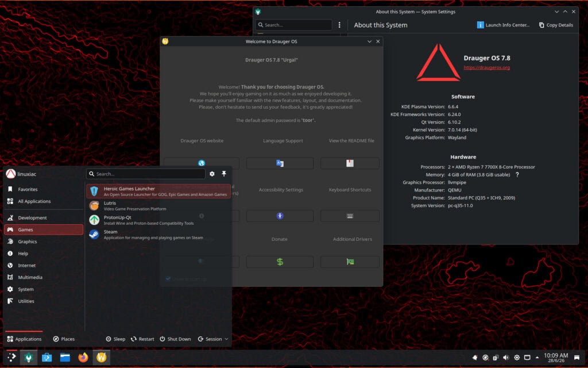This screenshot has height=368, width=588.
Task: Open System Settings hamburger menu
Action: [x=339, y=25]
